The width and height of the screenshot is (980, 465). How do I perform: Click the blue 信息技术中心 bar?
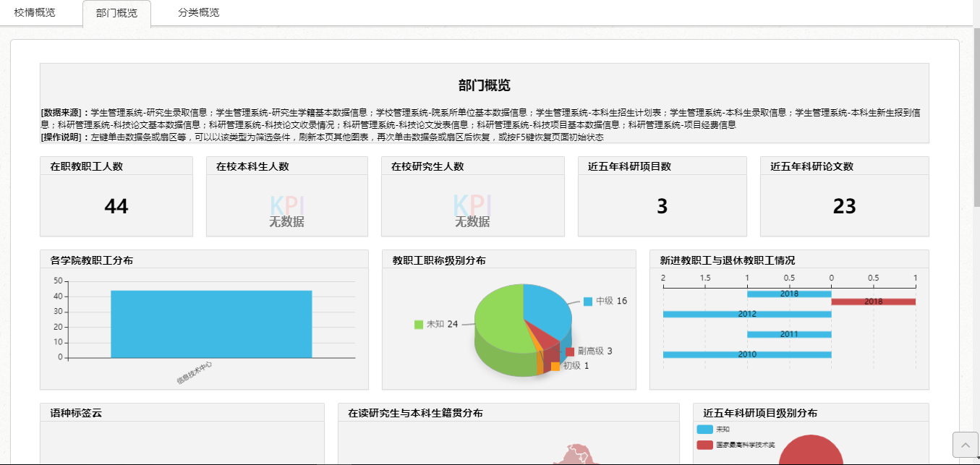(x=211, y=324)
